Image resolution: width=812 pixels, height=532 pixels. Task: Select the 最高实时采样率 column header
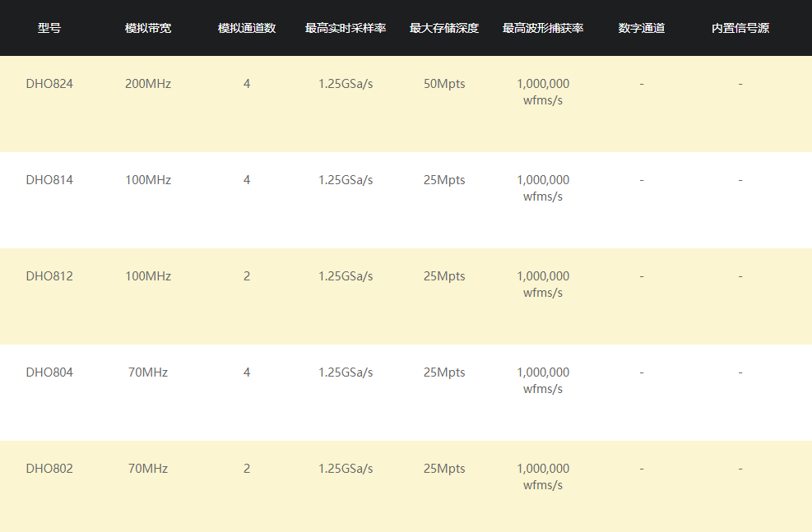click(346, 28)
